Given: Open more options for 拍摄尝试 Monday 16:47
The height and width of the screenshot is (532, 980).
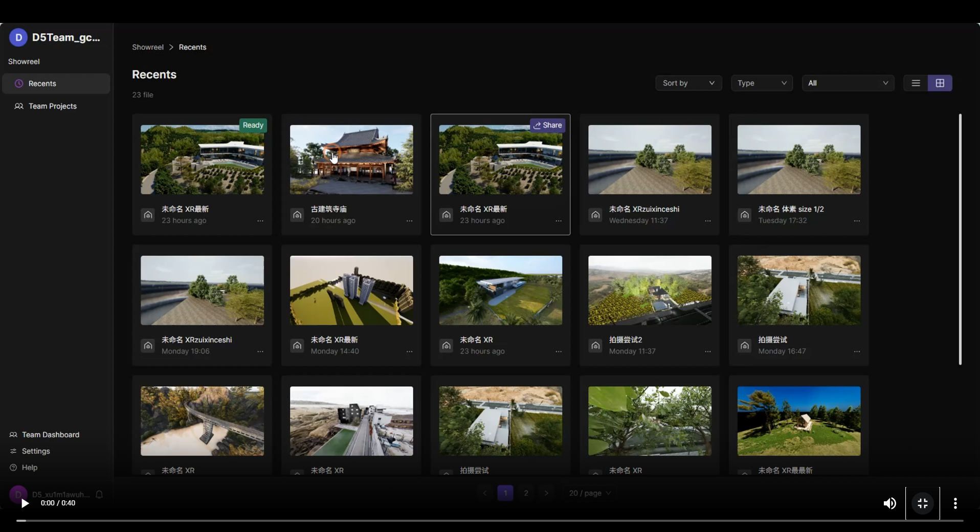Looking at the screenshot, I should (857, 351).
